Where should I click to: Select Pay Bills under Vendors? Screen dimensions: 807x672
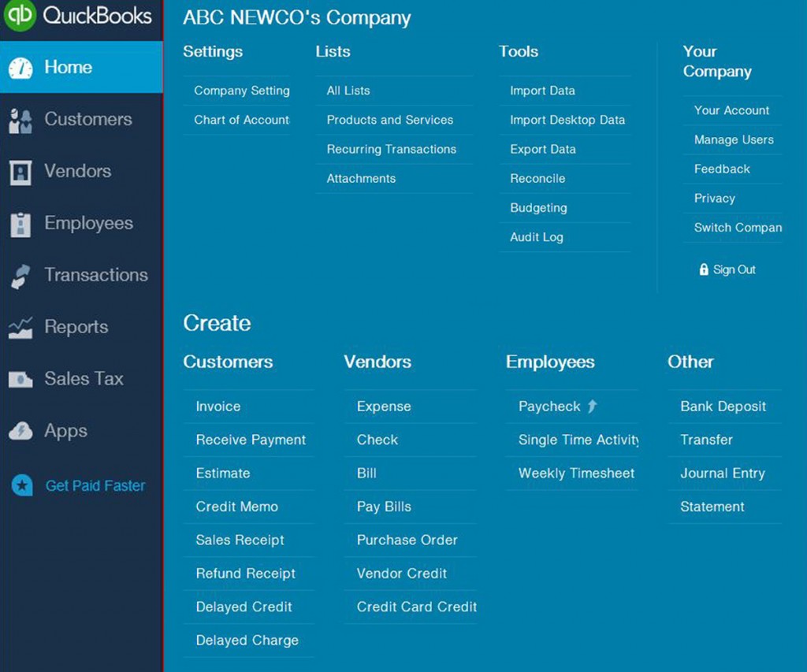click(x=385, y=507)
